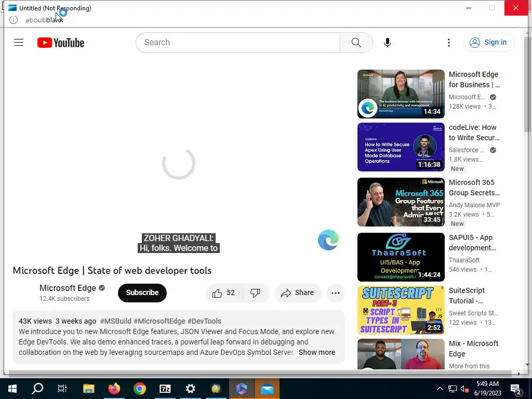
Task: Click the horizontal scrollbar right arrow
Action: point(518,374)
